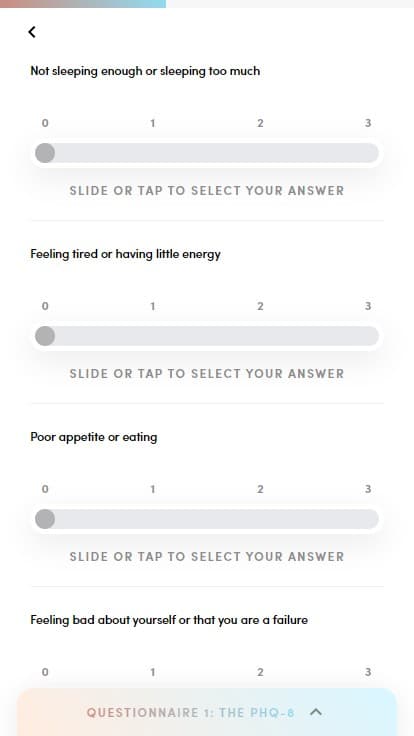414x736 pixels.
Task: Select value 1 on poor appetite slider
Action: point(153,519)
